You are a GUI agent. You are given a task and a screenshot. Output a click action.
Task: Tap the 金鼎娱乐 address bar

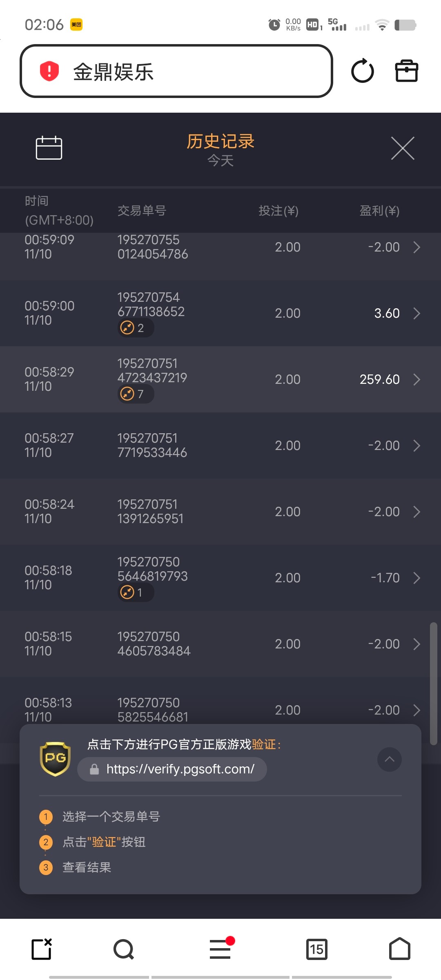tap(176, 71)
